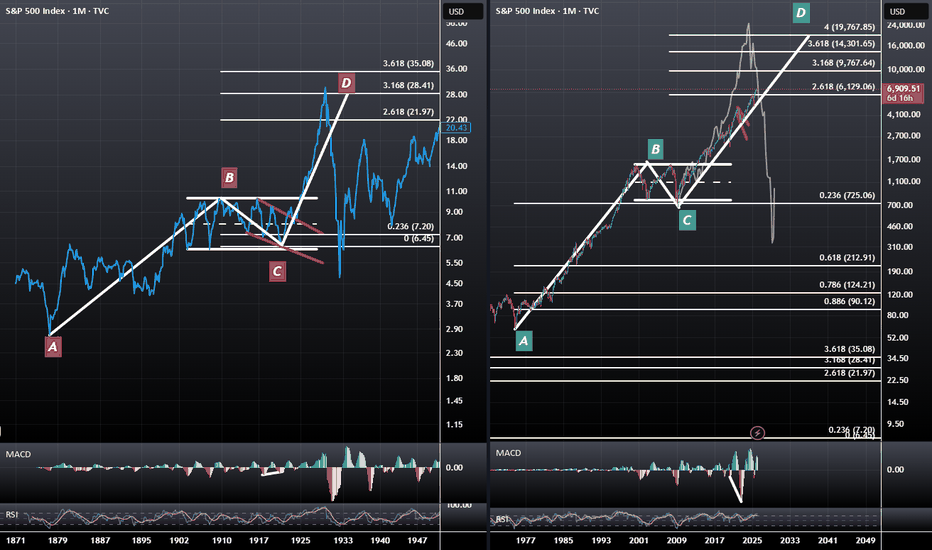932x550 pixels.
Task: Click the RSI indicator label in left pane
Action: [x=12, y=514]
